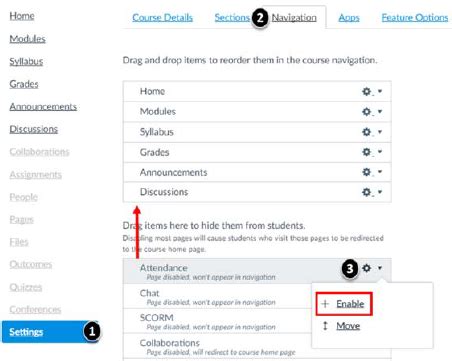Expand dropdown arrow on Attendance row
Viewport: 452px width, 361px height.
pos(380,268)
